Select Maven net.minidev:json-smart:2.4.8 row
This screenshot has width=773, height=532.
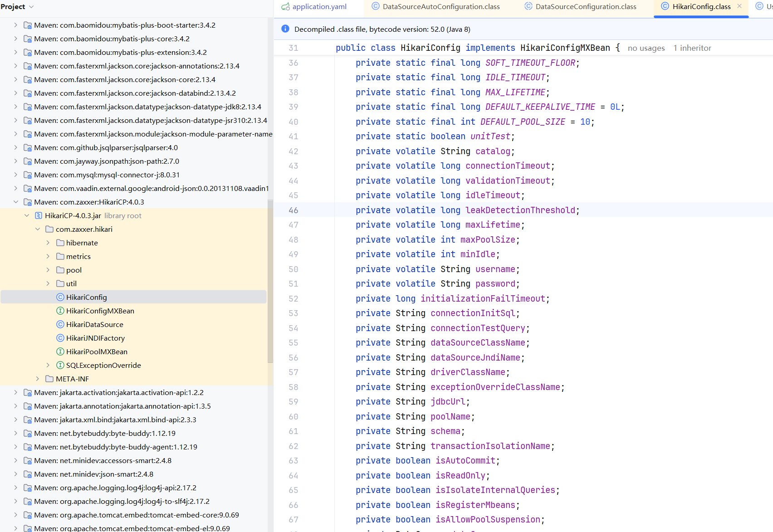[134, 474]
